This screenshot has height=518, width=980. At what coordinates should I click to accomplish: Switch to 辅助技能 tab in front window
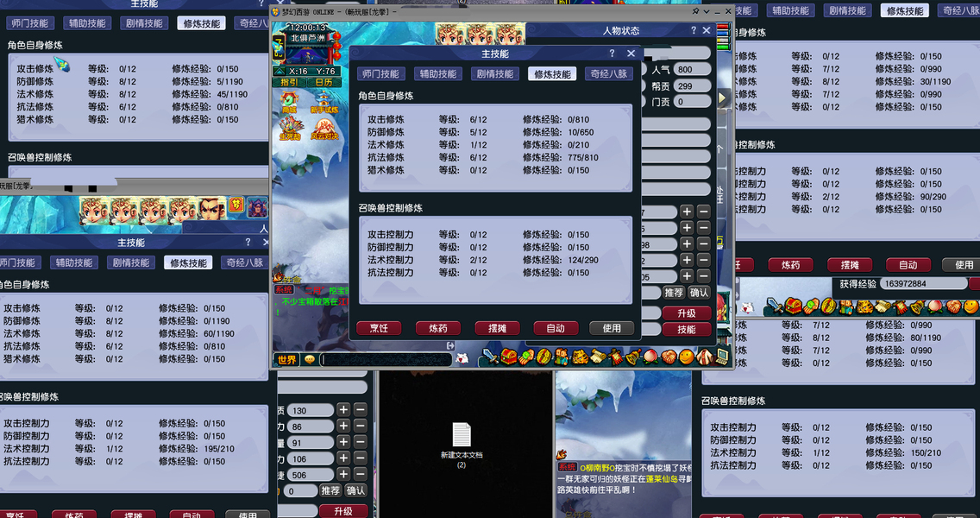tap(438, 74)
